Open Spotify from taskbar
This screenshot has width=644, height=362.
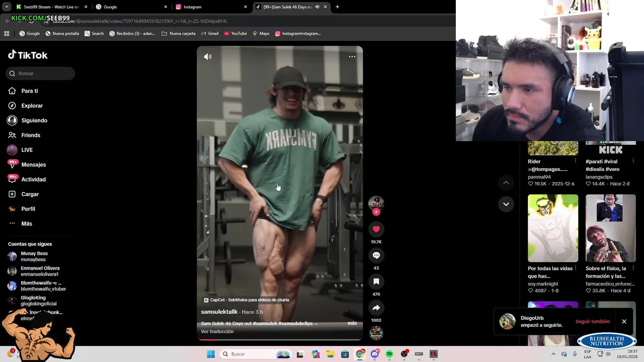389,354
